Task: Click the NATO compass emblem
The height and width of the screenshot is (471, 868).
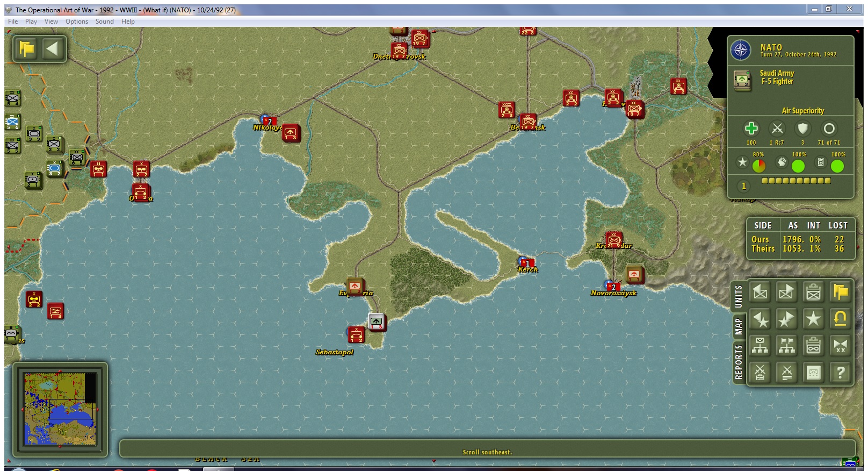Action: [741, 51]
